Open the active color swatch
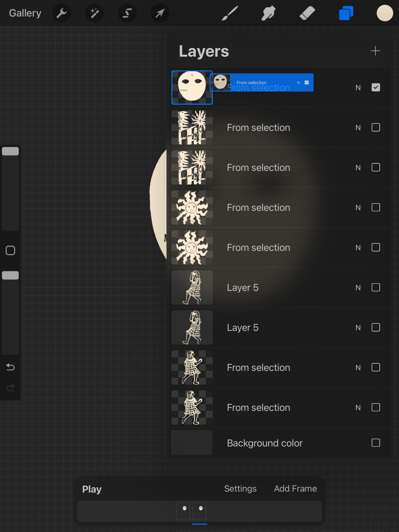The width and height of the screenshot is (399, 532). (x=385, y=13)
